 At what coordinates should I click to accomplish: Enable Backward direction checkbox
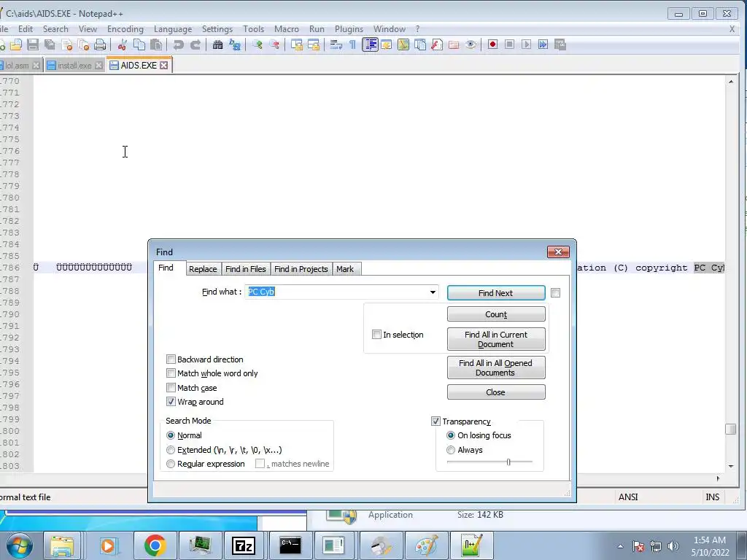(x=171, y=359)
